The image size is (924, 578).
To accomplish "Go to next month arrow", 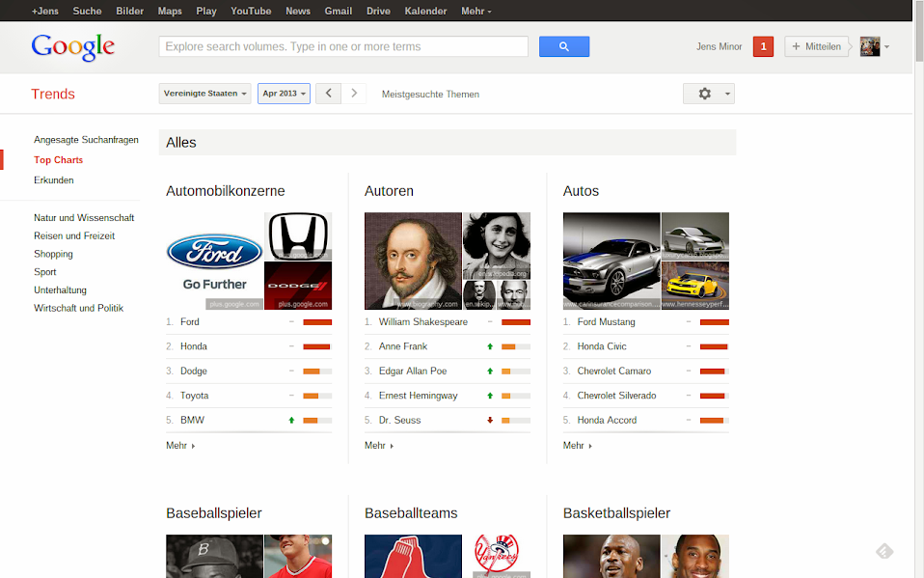I will (x=354, y=94).
